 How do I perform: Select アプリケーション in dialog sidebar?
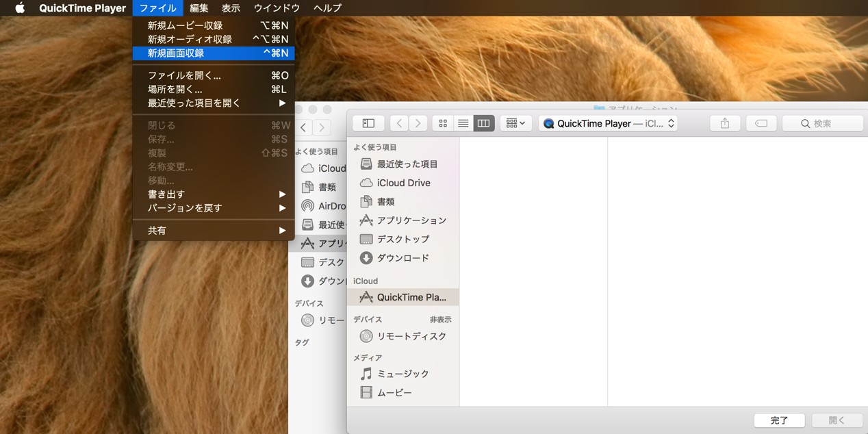(x=403, y=220)
